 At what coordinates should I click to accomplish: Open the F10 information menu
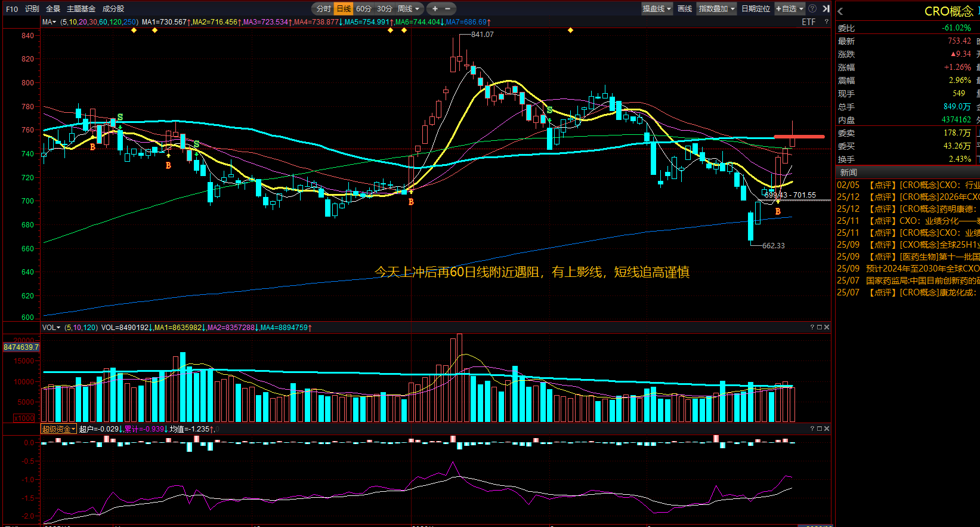pyautogui.click(x=12, y=8)
